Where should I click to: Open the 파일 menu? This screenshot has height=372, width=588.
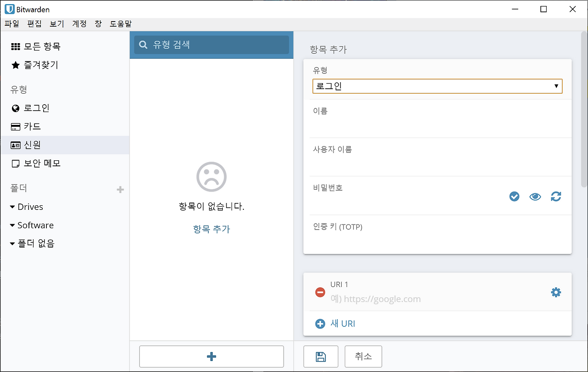click(12, 24)
